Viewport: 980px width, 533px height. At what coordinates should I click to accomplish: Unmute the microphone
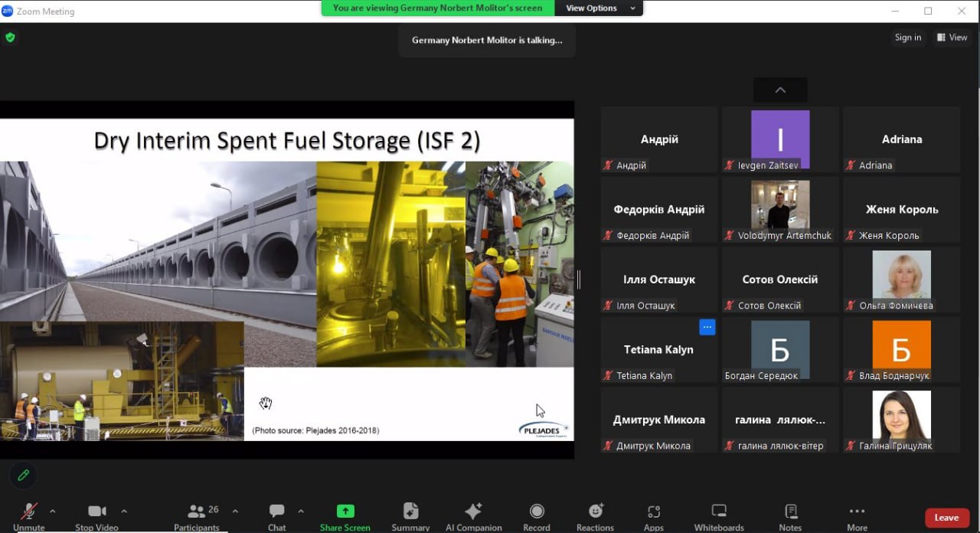click(x=29, y=512)
